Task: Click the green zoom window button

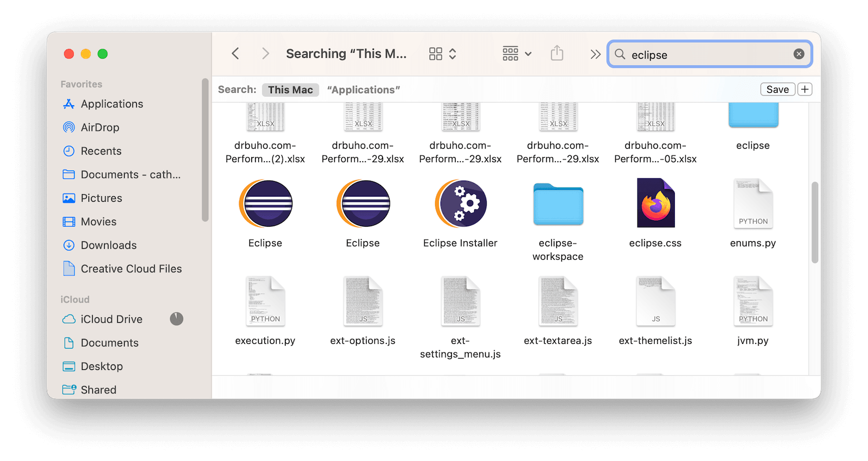Action: (103, 54)
